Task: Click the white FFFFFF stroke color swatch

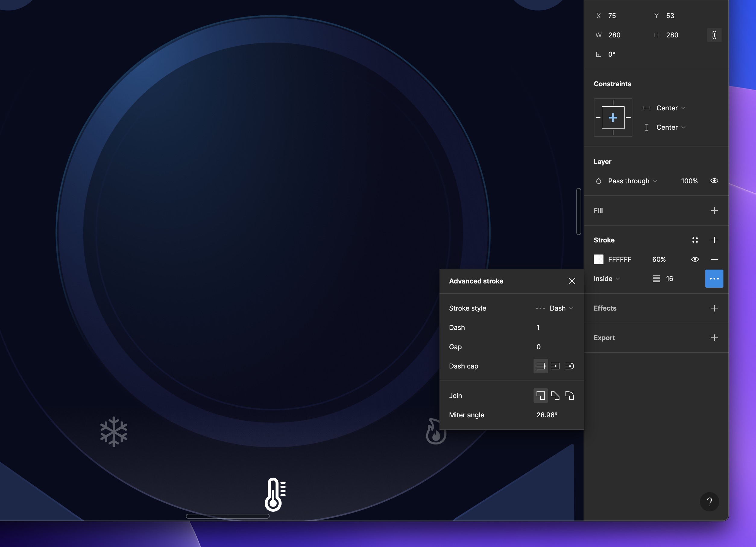Action: pyautogui.click(x=598, y=259)
